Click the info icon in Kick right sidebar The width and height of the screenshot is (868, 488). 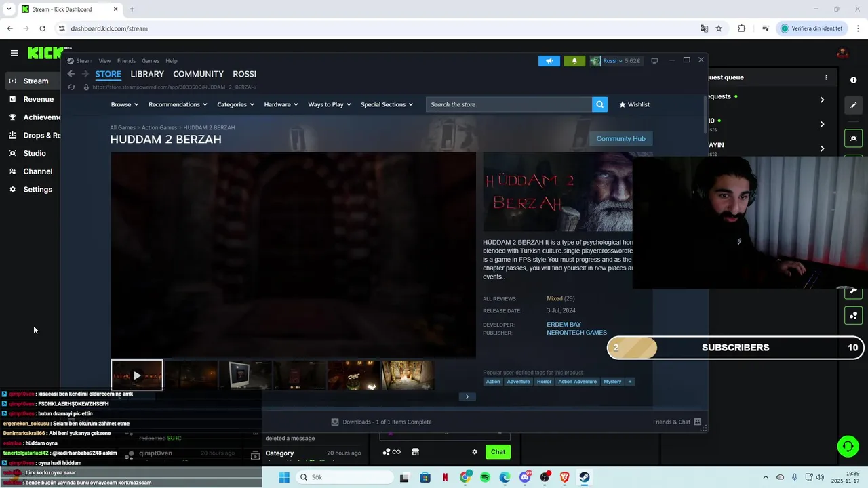[x=853, y=80]
